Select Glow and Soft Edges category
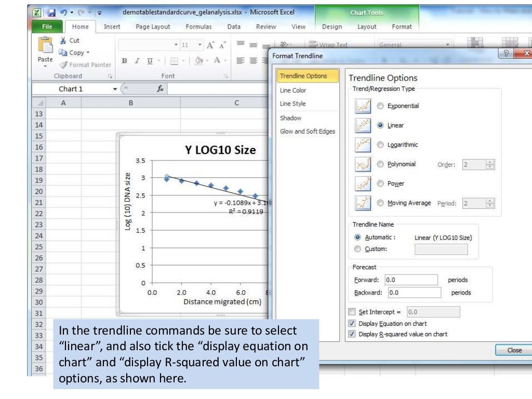The image size is (532, 399). click(308, 131)
